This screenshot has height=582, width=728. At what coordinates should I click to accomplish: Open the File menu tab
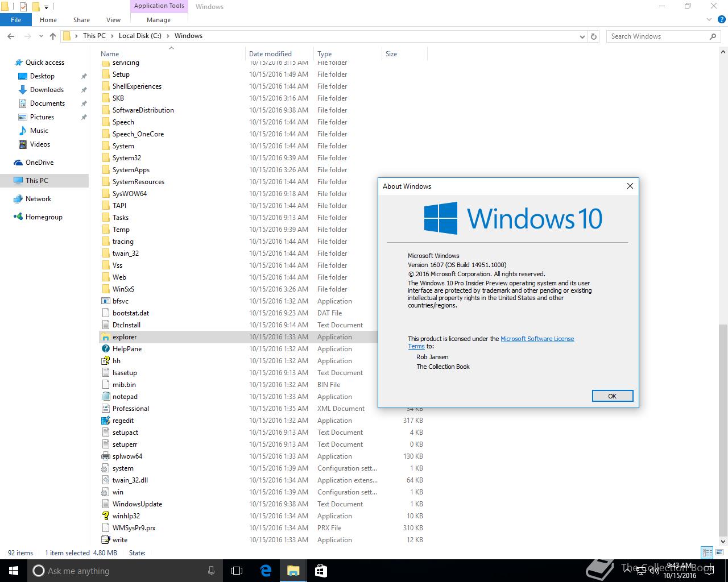click(x=16, y=20)
